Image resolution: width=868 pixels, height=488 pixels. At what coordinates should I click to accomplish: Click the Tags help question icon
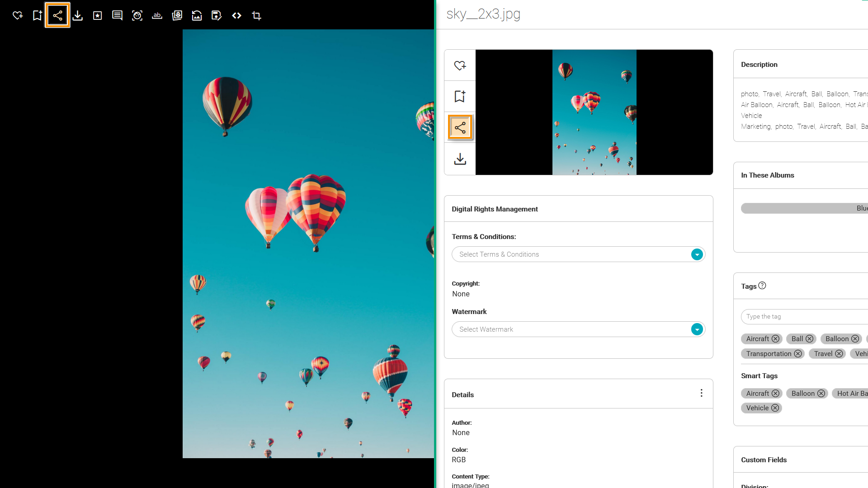(762, 286)
